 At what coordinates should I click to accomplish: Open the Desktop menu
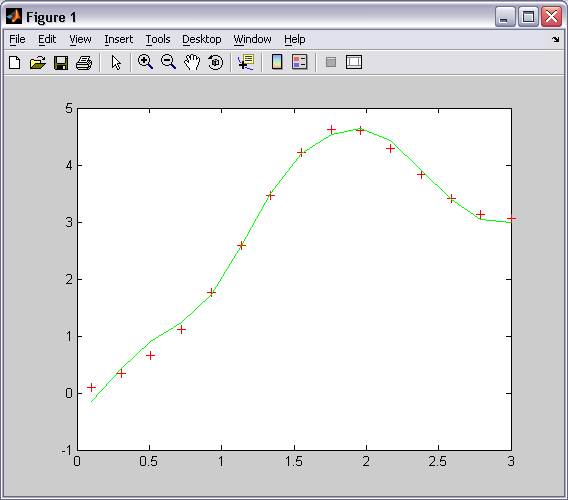click(202, 39)
